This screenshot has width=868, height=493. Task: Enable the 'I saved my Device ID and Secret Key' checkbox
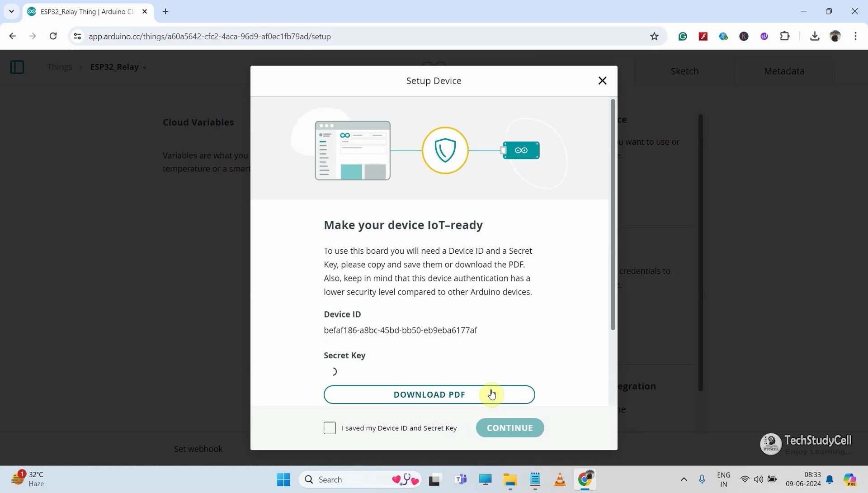[x=330, y=428]
